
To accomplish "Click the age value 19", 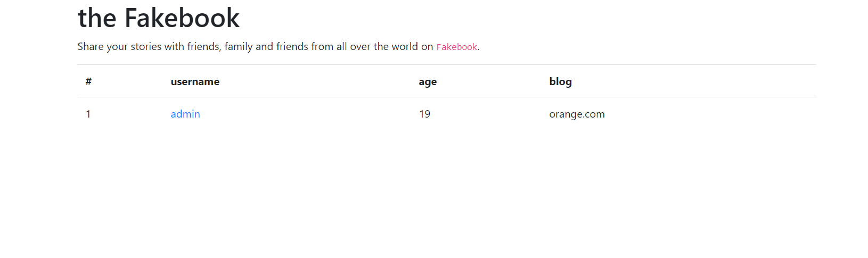I will tap(424, 114).
